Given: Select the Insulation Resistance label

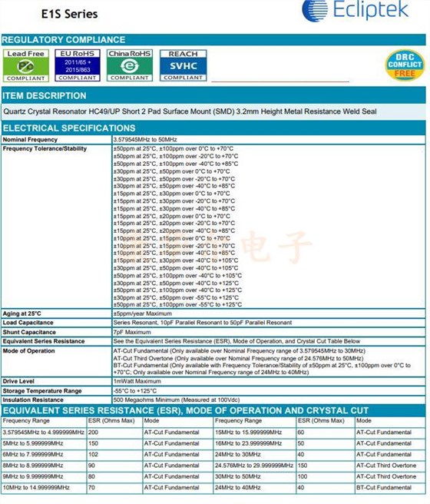Looking at the screenshot, I should coord(33,400).
